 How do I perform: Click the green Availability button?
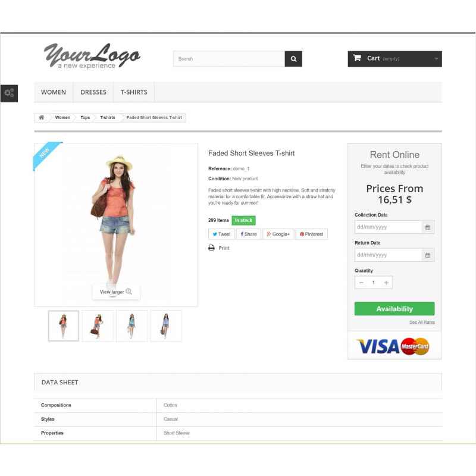tap(394, 309)
